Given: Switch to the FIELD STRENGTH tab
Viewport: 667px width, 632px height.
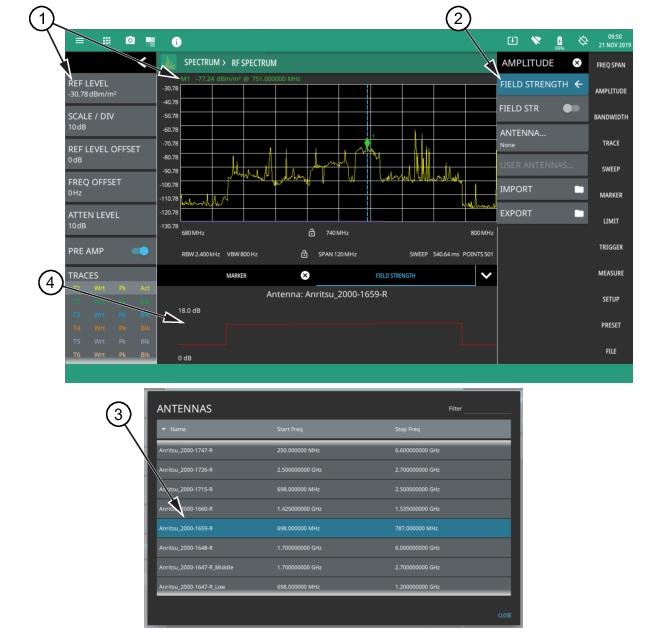Looking at the screenshot, I should 395,274.
